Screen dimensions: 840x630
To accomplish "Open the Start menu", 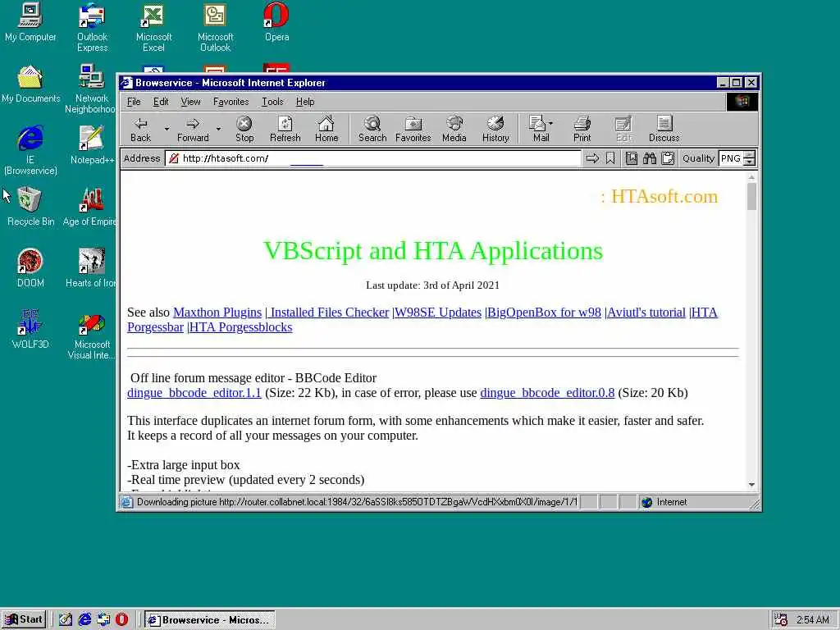I will (x=24, y=620).
